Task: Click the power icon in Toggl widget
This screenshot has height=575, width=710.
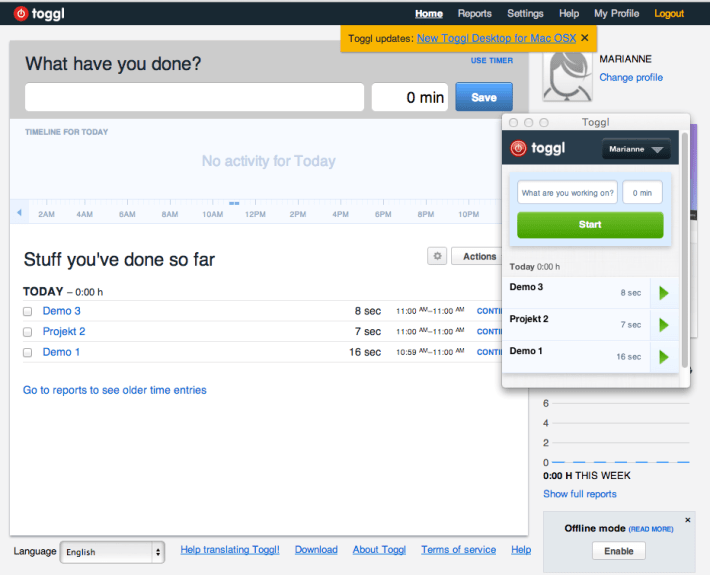Action: (518, 149)
